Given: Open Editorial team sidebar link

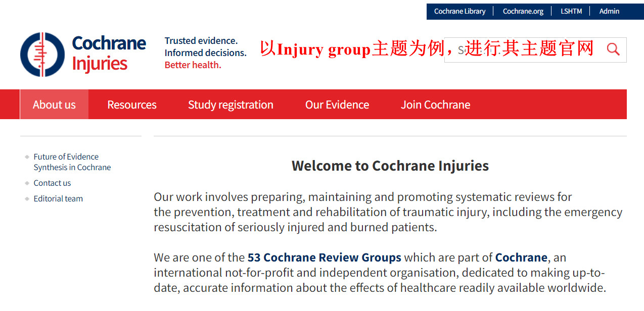Looking at the screenshot, I should point(58,198).
